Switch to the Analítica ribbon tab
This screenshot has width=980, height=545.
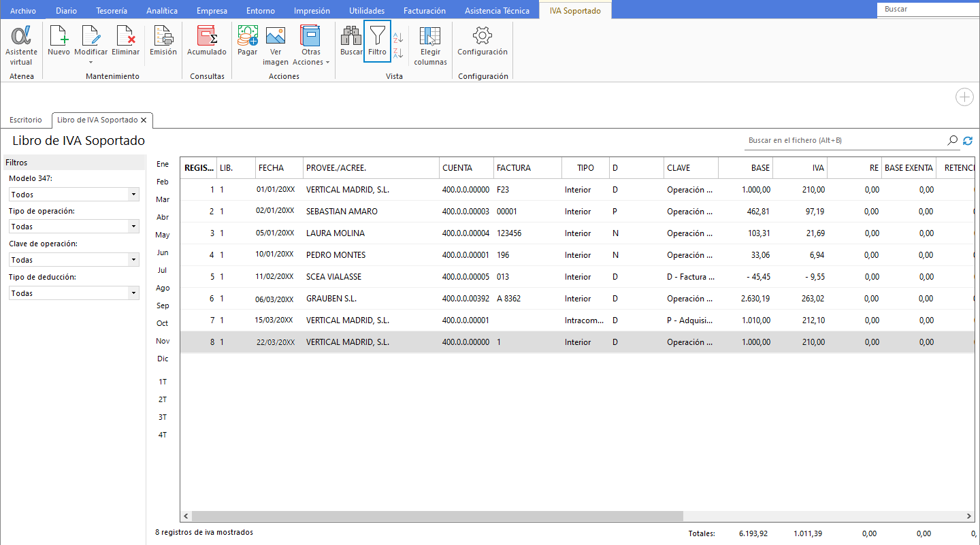pos(162,10)
